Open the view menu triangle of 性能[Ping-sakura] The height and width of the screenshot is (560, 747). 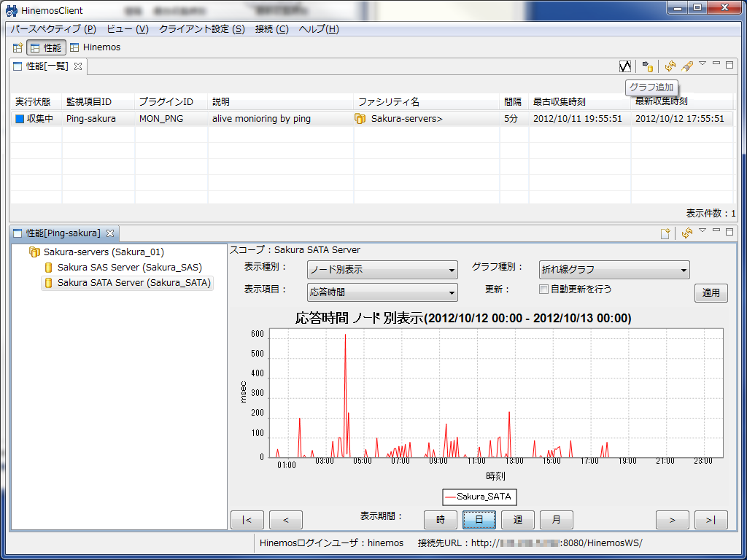pos(703,230)
